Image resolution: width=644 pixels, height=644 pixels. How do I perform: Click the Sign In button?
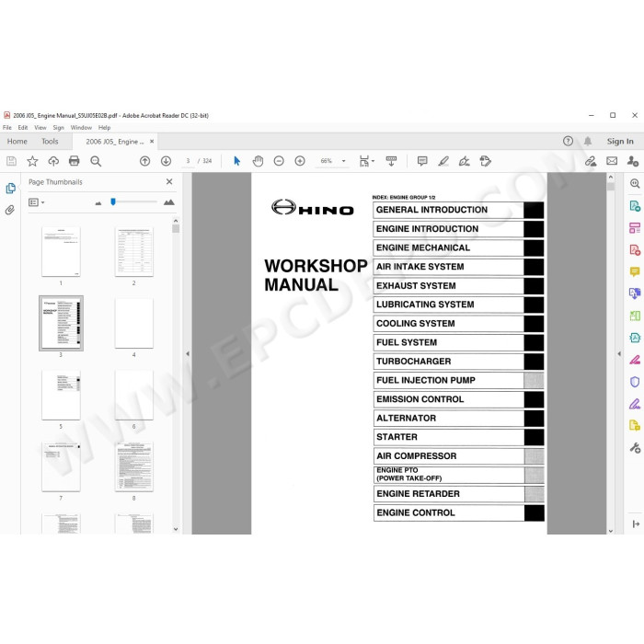620,142
